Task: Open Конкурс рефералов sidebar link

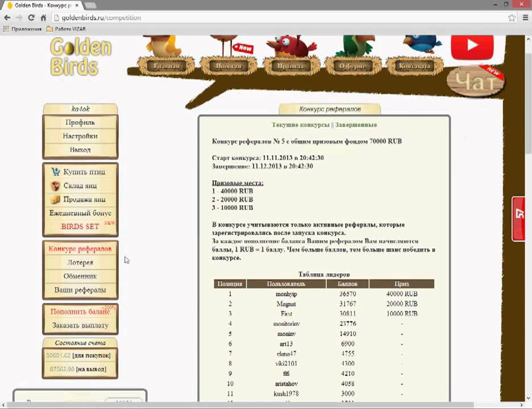Action: click(80, 249)
